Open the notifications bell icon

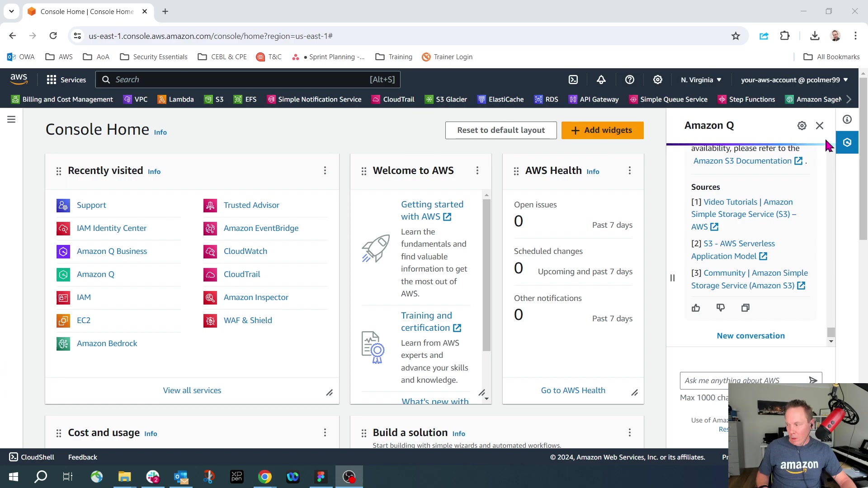click(601, 80)
